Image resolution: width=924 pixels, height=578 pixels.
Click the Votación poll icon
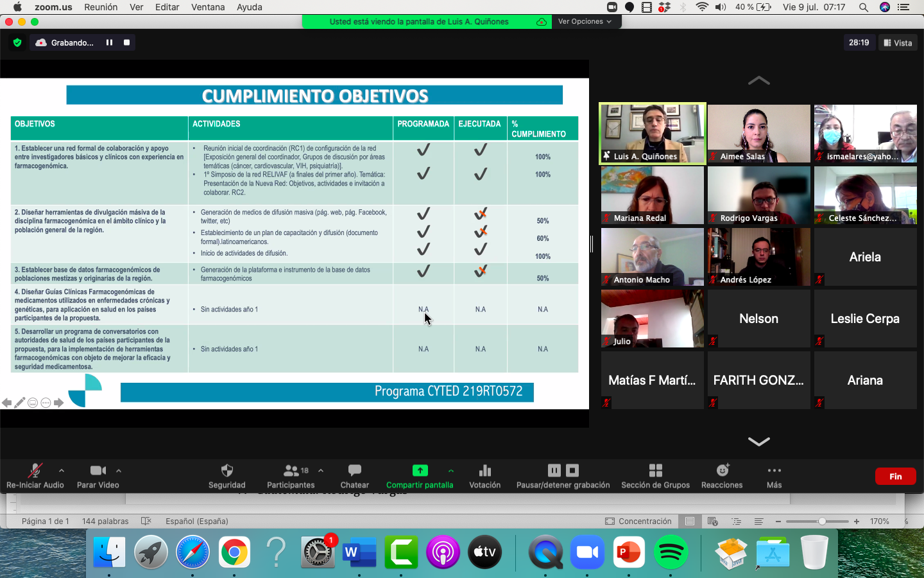[x=484, y=471]
